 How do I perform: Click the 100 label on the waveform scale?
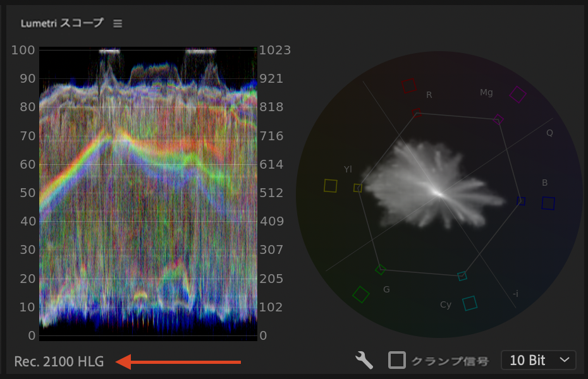22,50
